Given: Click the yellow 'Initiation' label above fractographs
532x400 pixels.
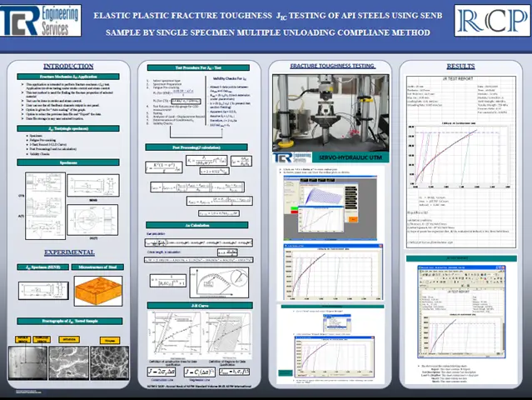Looking at the screenshot, I should (x=69, y=339).
